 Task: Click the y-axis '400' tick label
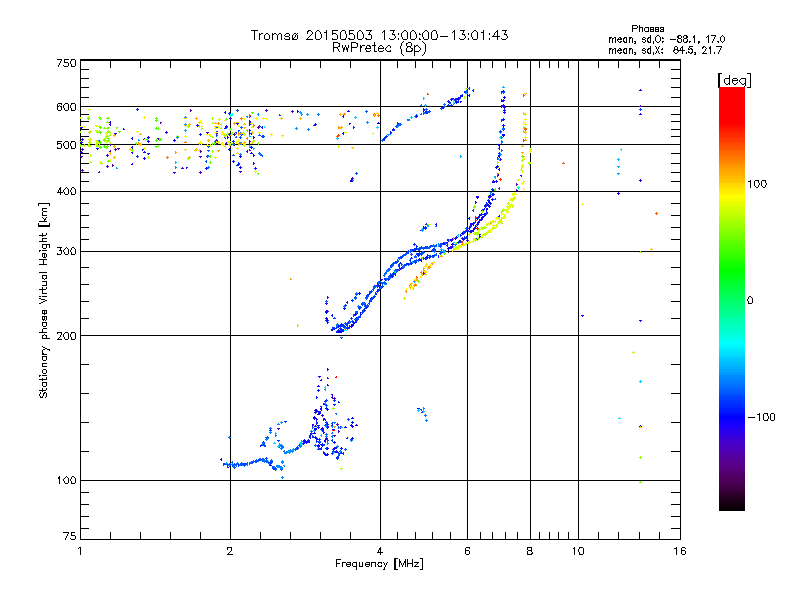tap(66, 192)
